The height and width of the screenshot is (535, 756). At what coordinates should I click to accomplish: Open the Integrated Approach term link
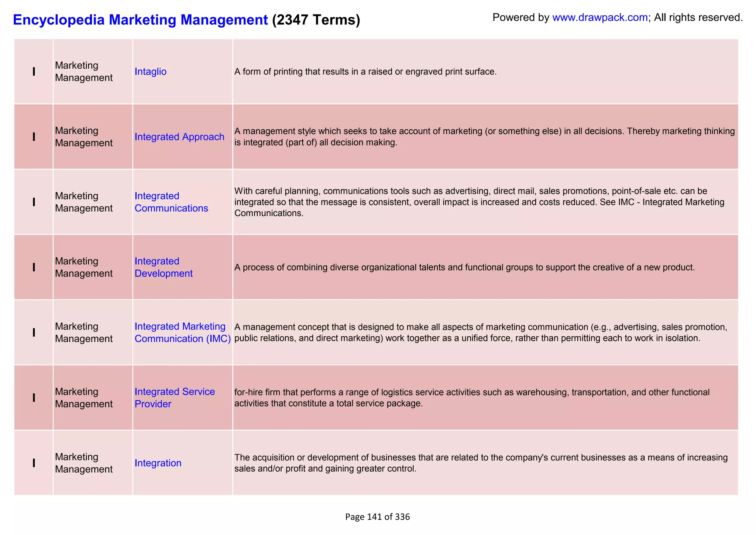click(x=179, y=137)
